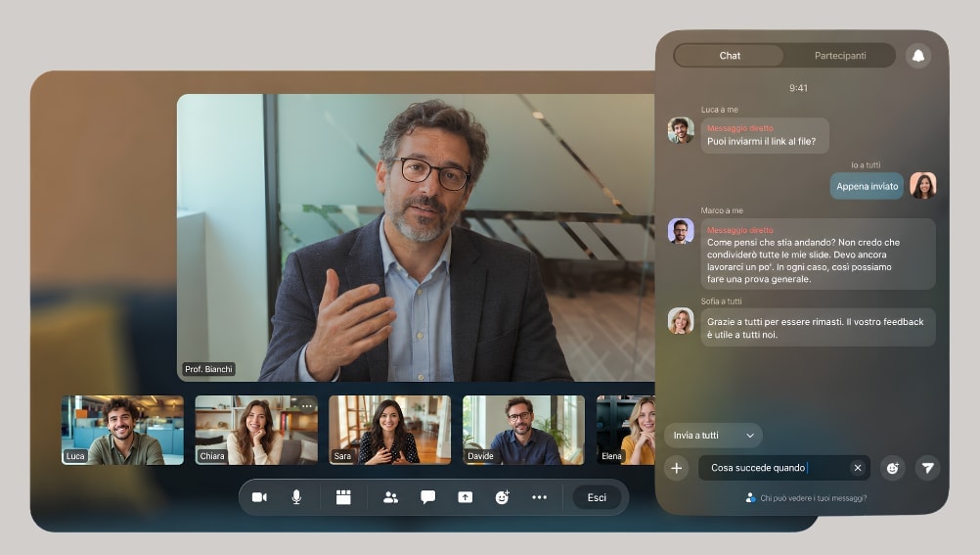Image resolution: width=980 pixels, height=555 pixels.
Task: Click Sofia's message 'Grazie a tutti per essere rimasti'
Action: coord(818,327)
